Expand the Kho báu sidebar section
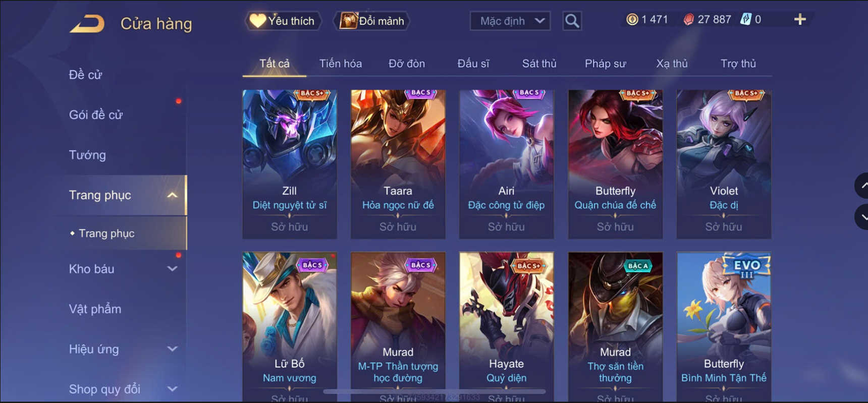868x403 pixels. click(123, 269)
